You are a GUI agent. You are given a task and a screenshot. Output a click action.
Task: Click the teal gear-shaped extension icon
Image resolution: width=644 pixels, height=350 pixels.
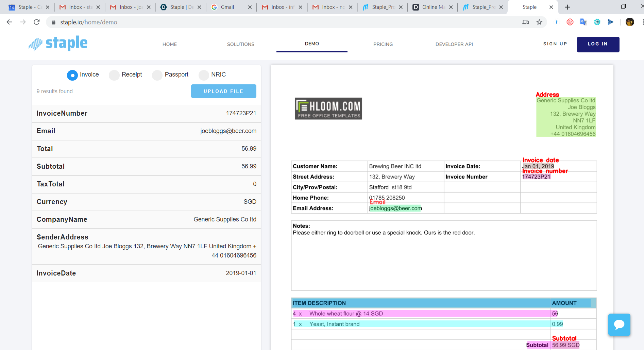click(597, 22)
